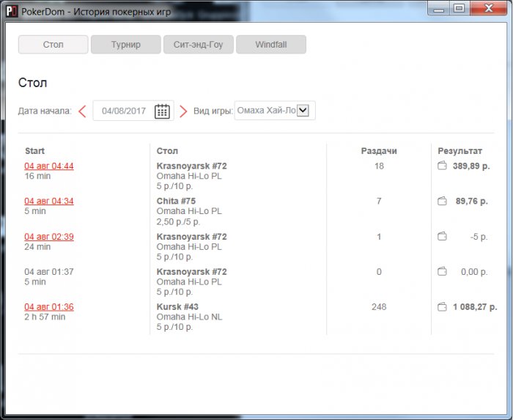Click wallet icon beside 89,76 р. result
The height and width of the screenshot is (420, 513).
pos(442,201)
